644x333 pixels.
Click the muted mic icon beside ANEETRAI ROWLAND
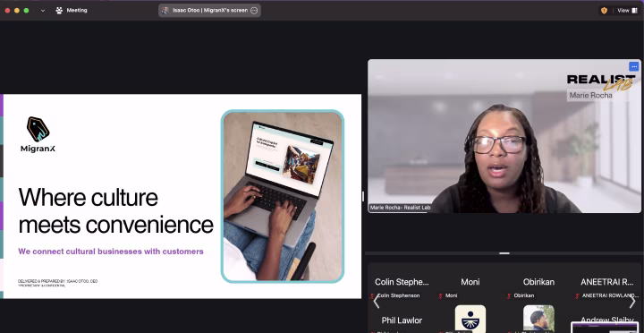(578, 295)
